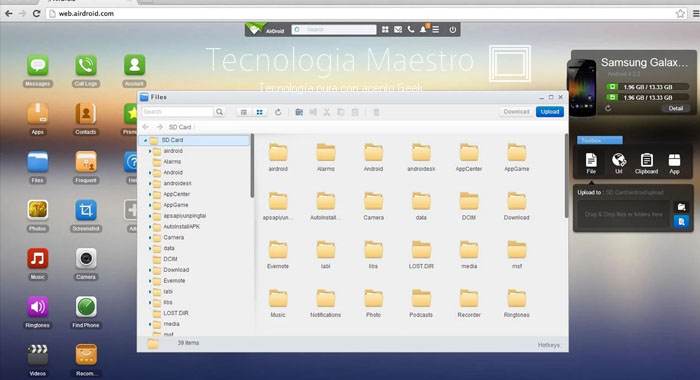
Task: Click the search magnifier in Files window
Action: 219,112
